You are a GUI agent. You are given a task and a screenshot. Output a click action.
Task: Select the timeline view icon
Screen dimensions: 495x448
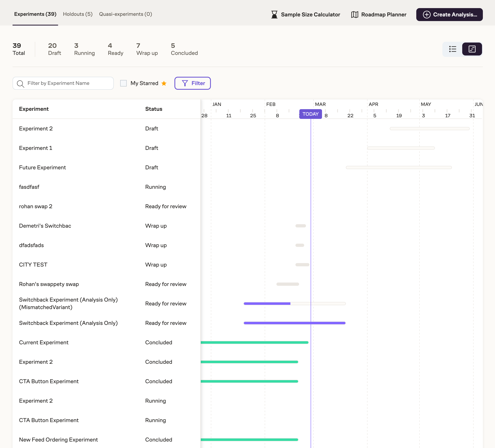click(x=472, y=49)
